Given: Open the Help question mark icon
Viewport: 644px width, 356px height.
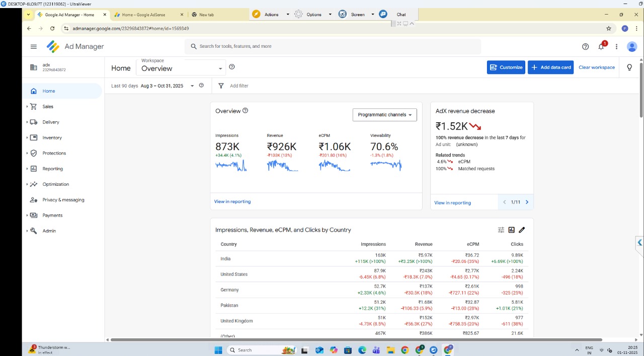Looking at the screenshot, I should [585, 47].
